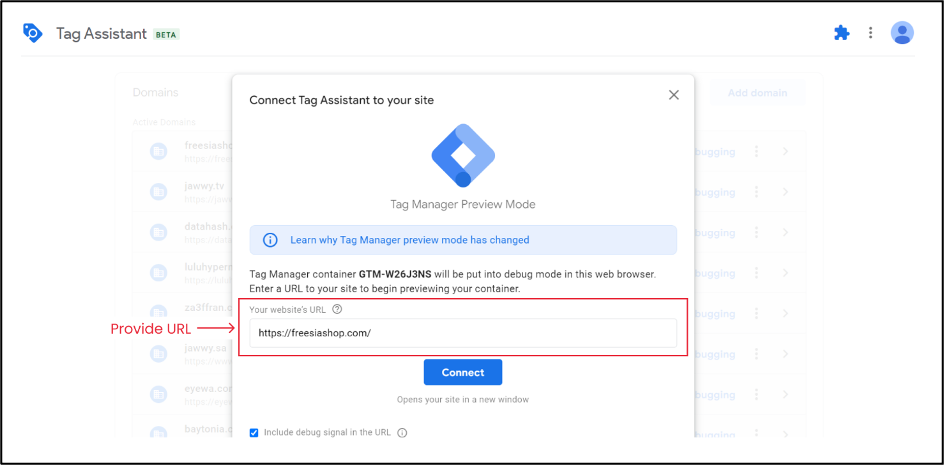This screenshot has width=945, height=466.
Task: Click the info icon in the blue banner
Action: pos(270,240)
